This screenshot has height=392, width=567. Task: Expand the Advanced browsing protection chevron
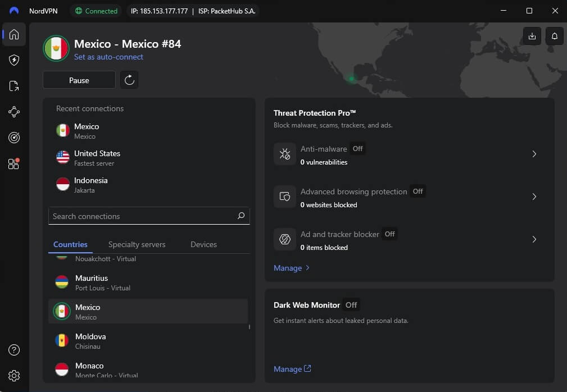[x=534, y=197]
